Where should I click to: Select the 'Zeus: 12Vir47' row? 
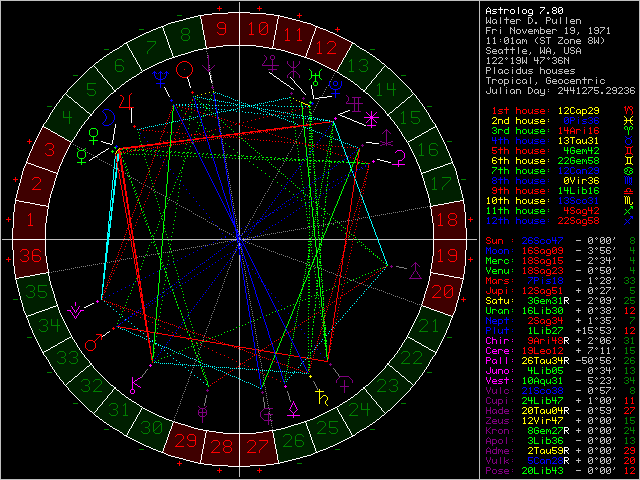click(560, 421)
